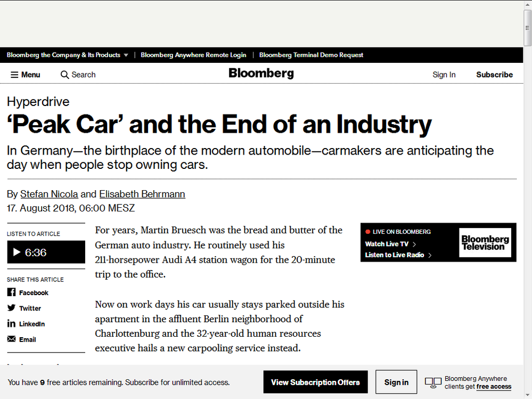Play the 6:36 audio version of the article
The image size is (532, 399).
coord(46,251)
